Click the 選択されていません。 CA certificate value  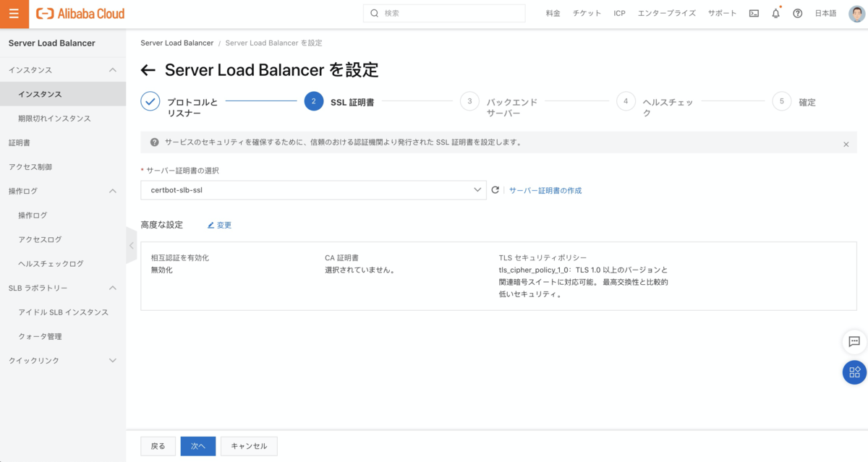[x=359, y=270]
